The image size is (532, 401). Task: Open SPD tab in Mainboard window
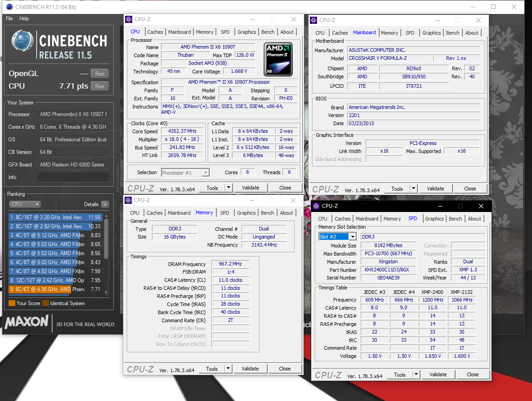[x=410, y=33]
